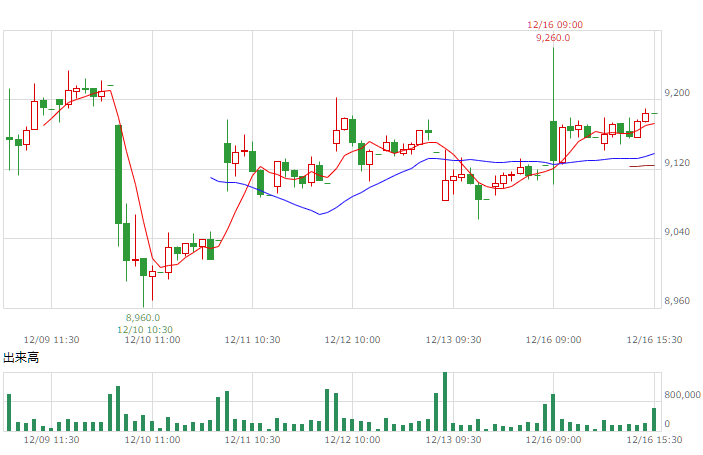Click the green 8,960.0 low price label
This screenshot has width=703, height=455.
143,318
